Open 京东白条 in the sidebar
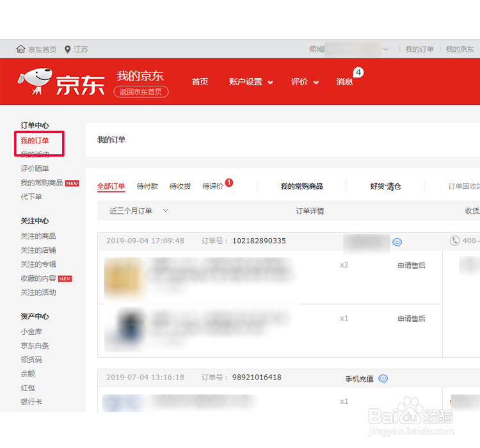This screenshot has width=480, height=448. tap(35, 346)
